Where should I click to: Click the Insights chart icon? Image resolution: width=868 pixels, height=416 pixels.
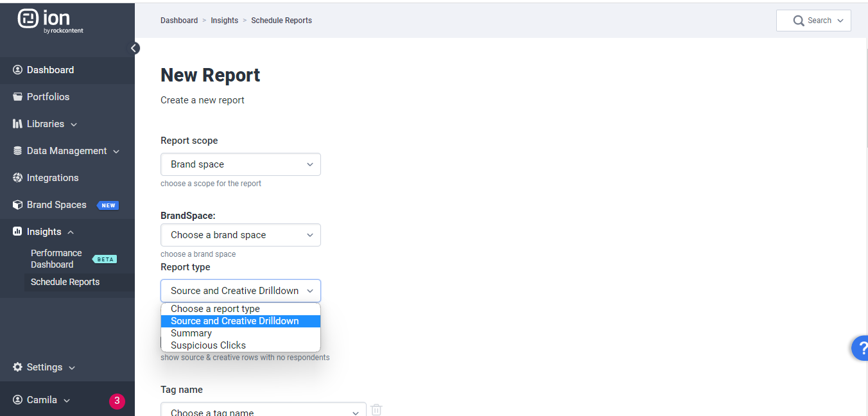17,232
